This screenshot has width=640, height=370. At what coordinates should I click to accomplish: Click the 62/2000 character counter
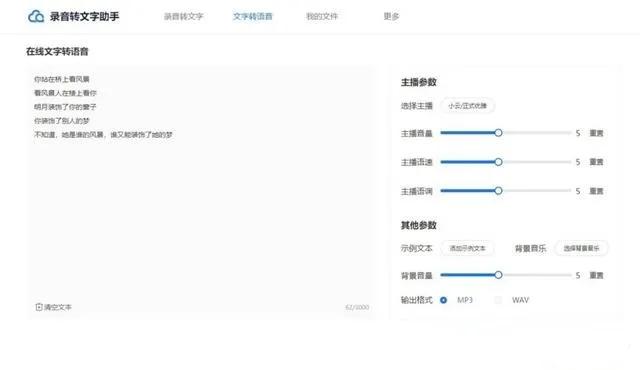[357, 307]
